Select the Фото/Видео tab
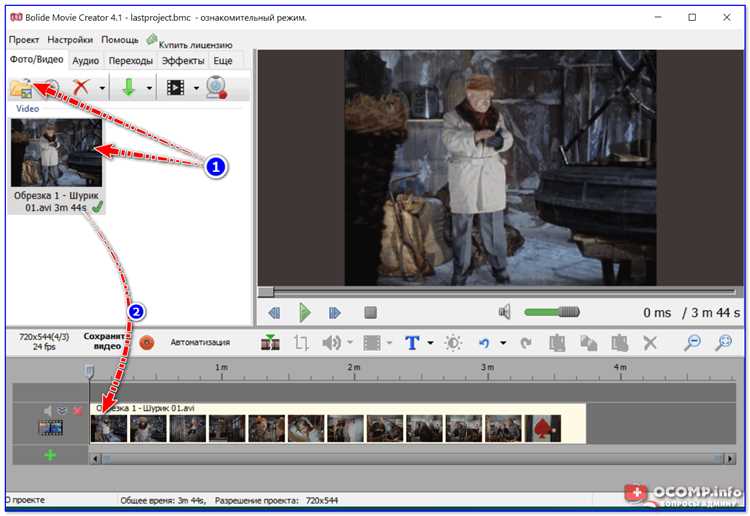750x516 pixels. [x=37, y=60]
